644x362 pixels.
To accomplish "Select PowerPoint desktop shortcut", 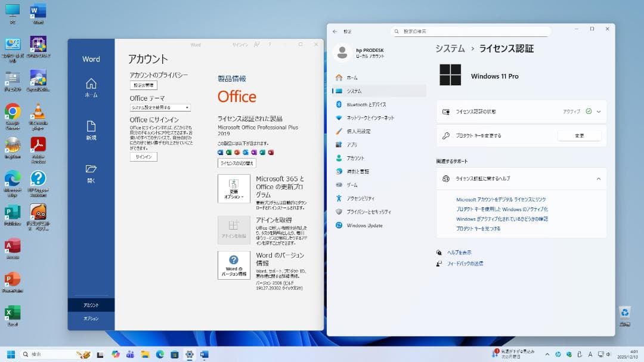I will pyautogui.click(x=13, y=283).
